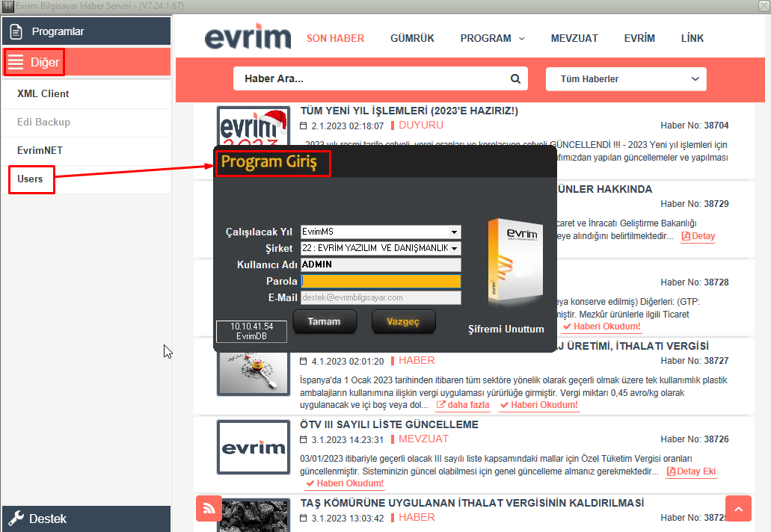The image size is (771, 532).
Task: Open the Çalışılacak Yıl dropdown
Action: tap(381, 232)
